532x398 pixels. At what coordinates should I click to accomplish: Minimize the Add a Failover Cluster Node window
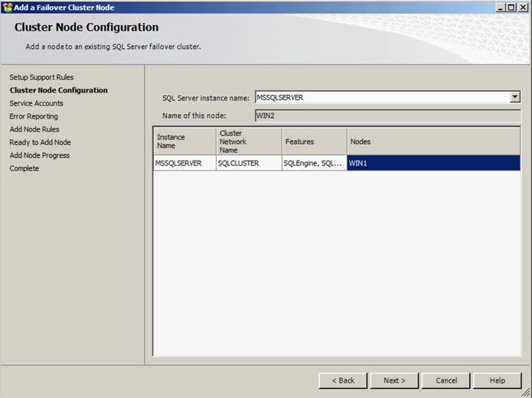pos(500,7)
